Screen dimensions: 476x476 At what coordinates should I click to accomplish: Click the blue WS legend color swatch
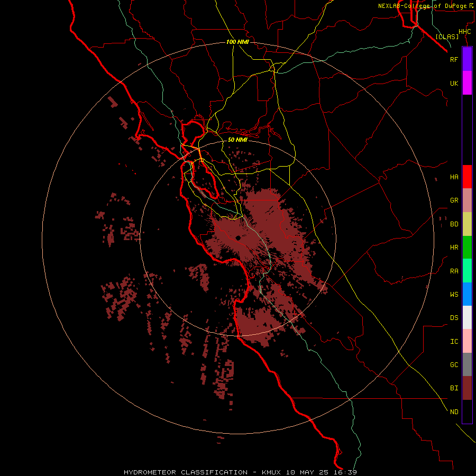[x=467, y=294]
